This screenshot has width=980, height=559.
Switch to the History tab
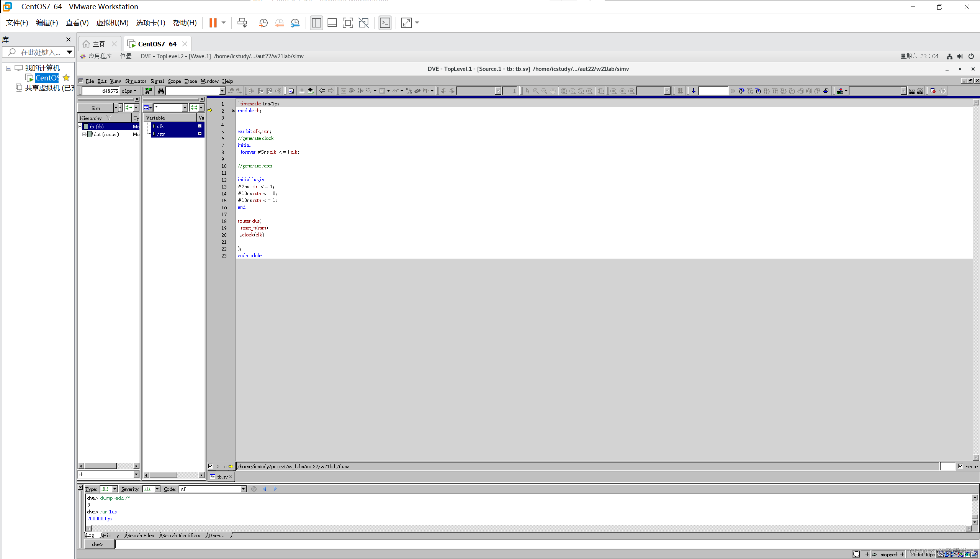coord(111,535)
